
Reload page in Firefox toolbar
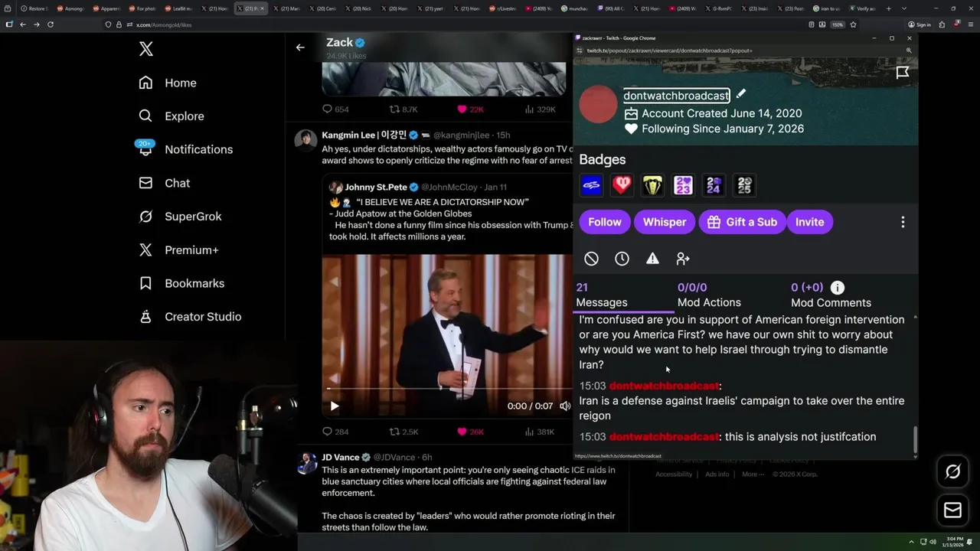(x=51, y=24)
